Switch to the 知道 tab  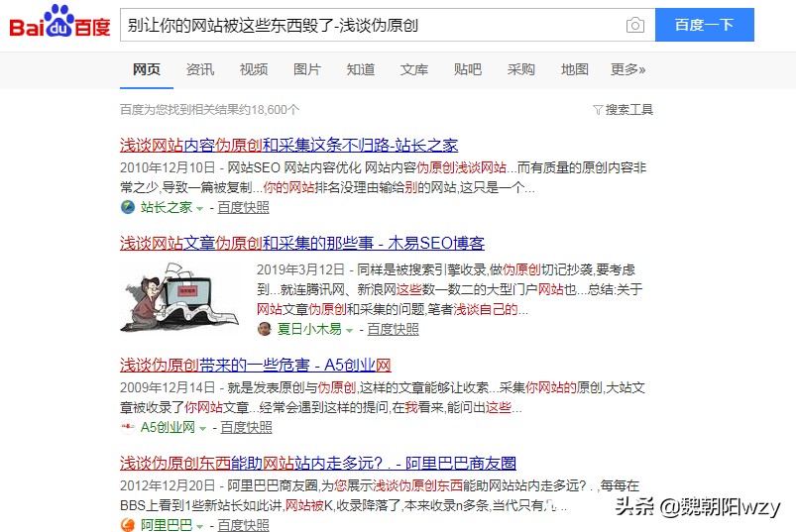tap(361, 69)
